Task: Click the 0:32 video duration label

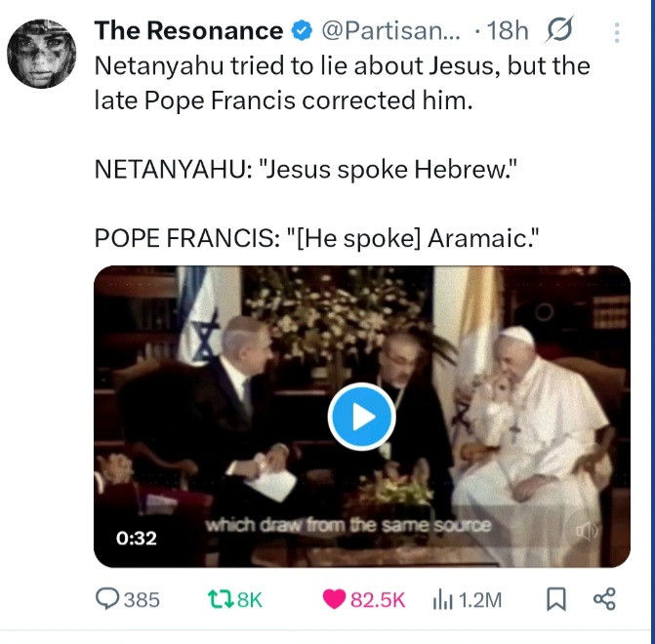Action: pyautogui.click(x=137, y=538)
